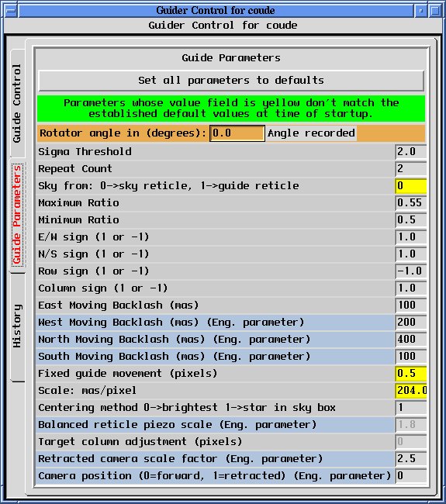The image size is (446, 504).
Task: Click the North Moving Backlash field
Action: [410, 339]
